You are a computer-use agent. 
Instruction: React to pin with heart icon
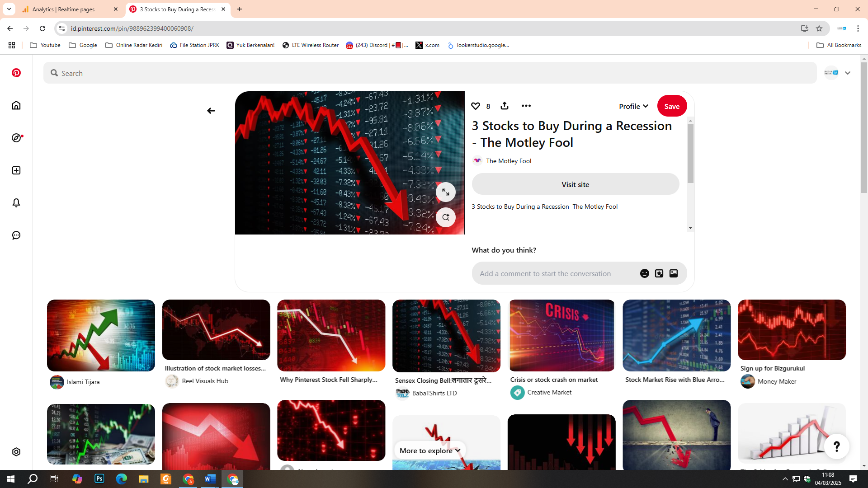pyautogui.click(x=476, y=106)
